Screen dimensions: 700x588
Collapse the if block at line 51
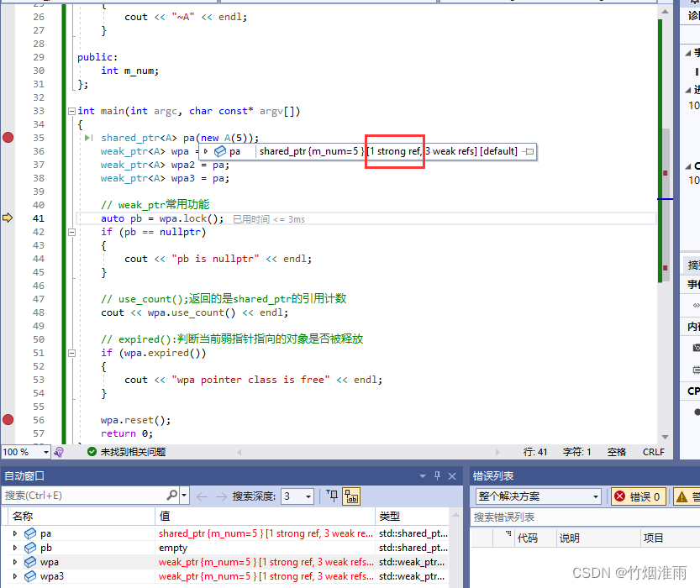[71, 353]
